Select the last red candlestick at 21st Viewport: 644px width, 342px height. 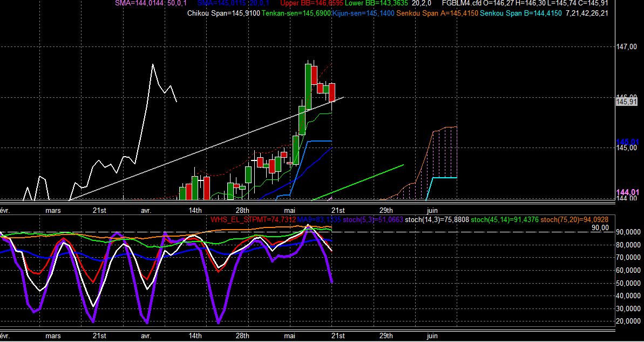[x=332, y=92]
